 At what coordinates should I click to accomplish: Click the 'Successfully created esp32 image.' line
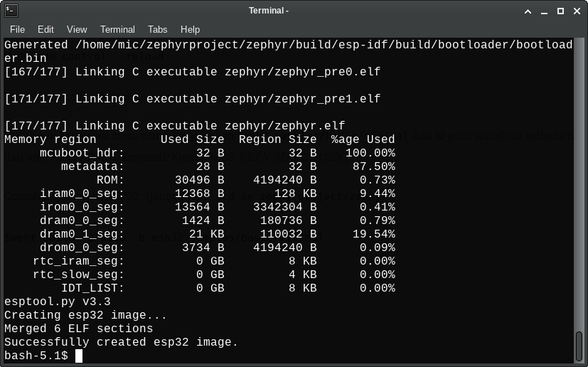[121, 342]
